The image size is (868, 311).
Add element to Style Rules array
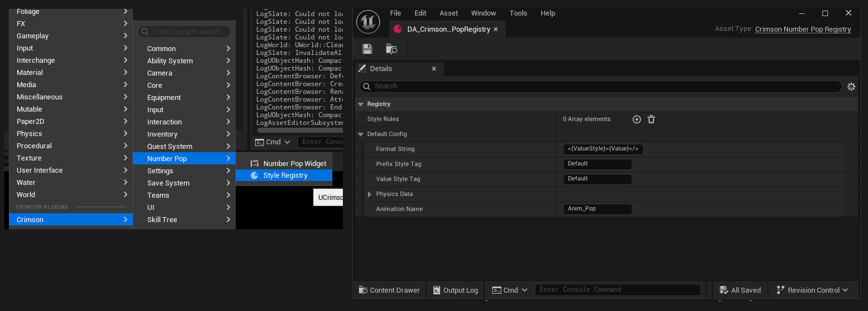coord(637,119)
